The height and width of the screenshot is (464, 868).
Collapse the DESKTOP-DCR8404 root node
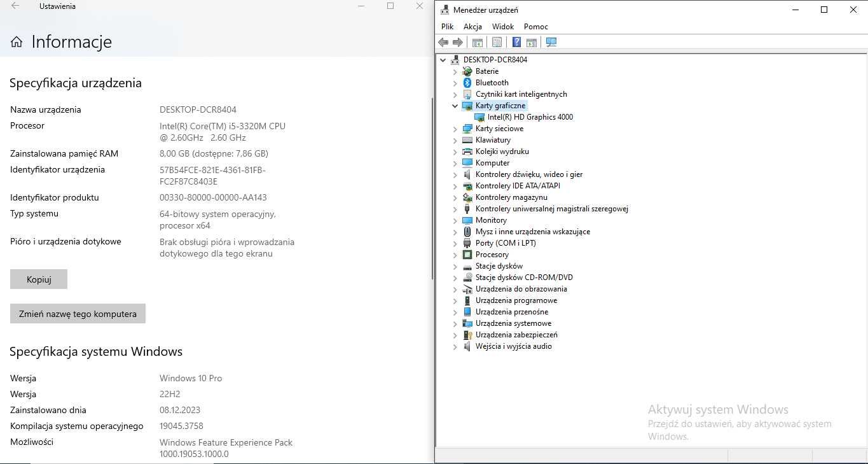coord(443,60)
